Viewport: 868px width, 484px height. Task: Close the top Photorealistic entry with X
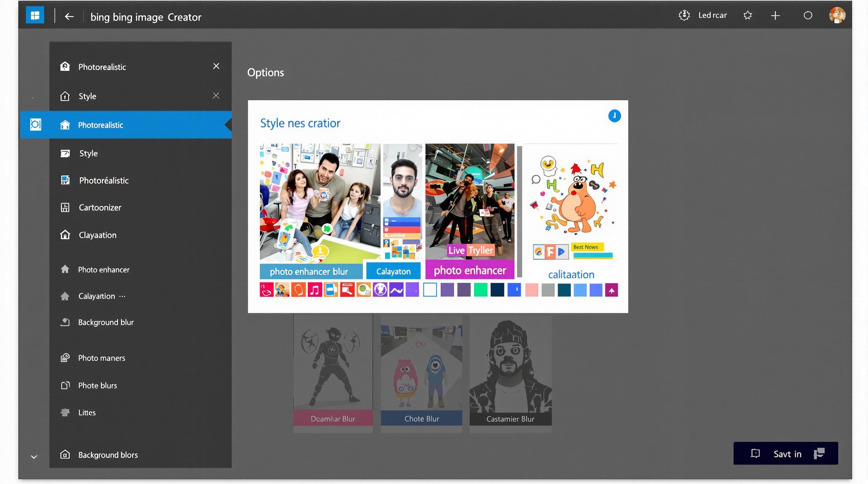pos(216,66)
